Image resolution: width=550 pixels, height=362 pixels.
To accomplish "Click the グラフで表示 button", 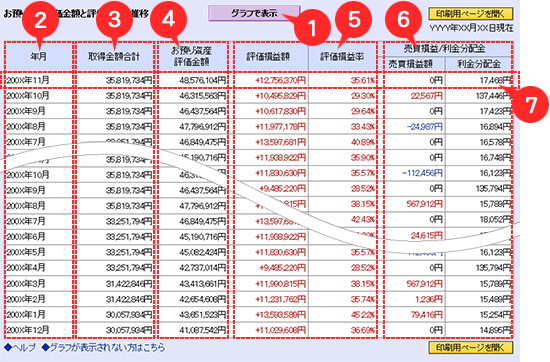I will (x=254, y=13).
